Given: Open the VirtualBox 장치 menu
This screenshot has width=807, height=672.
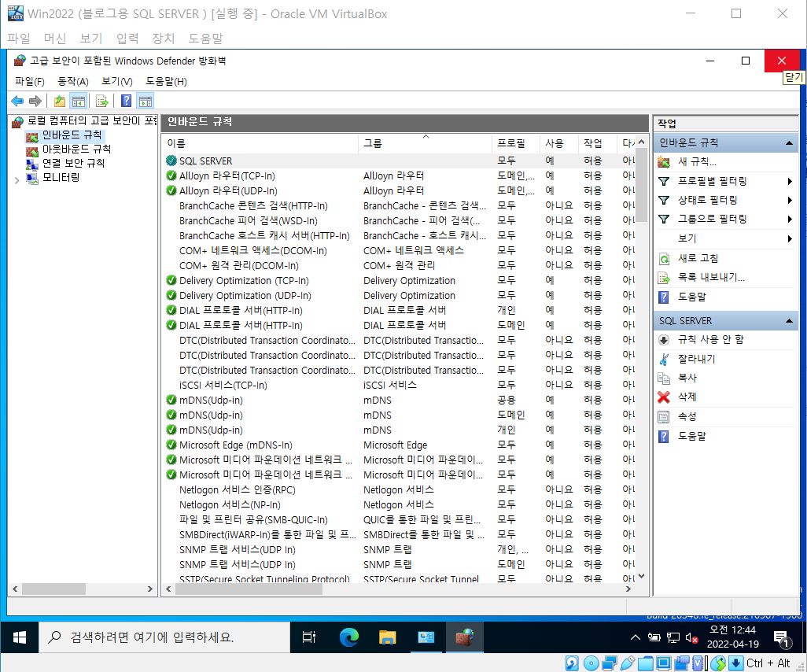Looking at the screenshot, I should pyautogui.click(x=163, y=39).
